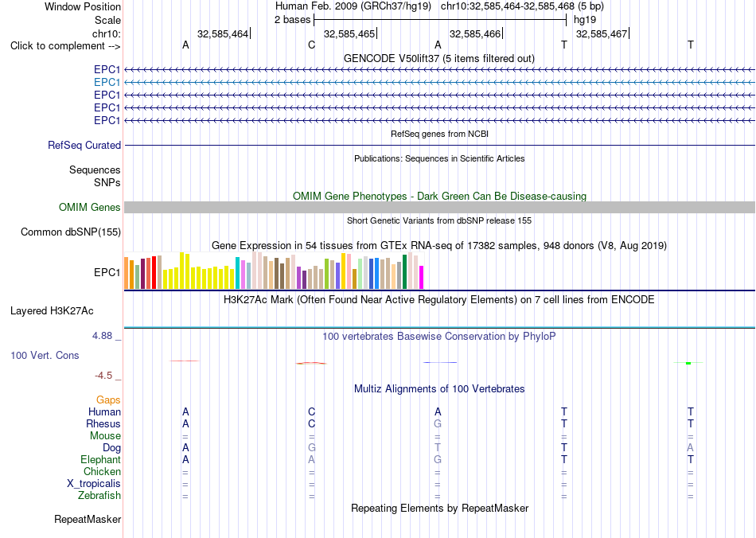Click the Scale label on the left

point(107,20)
